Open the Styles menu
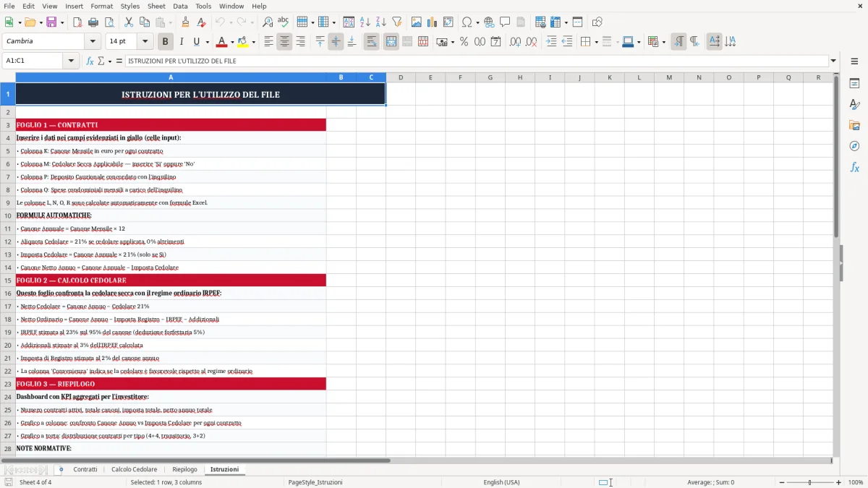868x488 pixels. click(130, 6)
